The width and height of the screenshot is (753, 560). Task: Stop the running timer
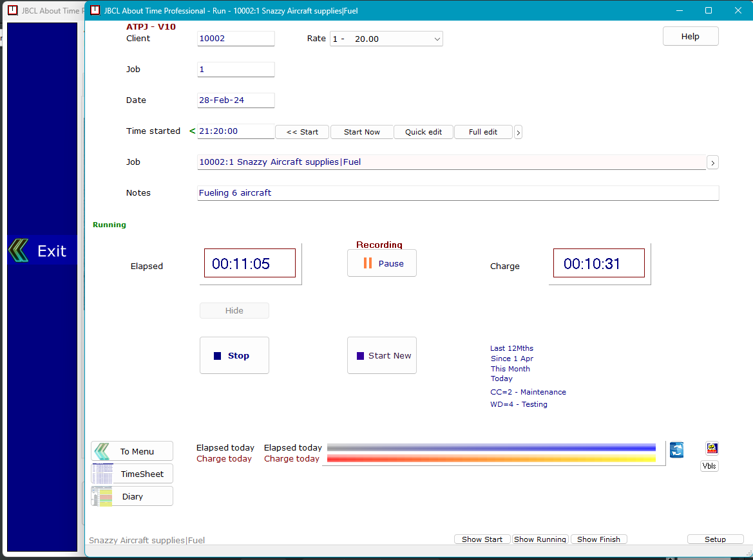[234, 355]
